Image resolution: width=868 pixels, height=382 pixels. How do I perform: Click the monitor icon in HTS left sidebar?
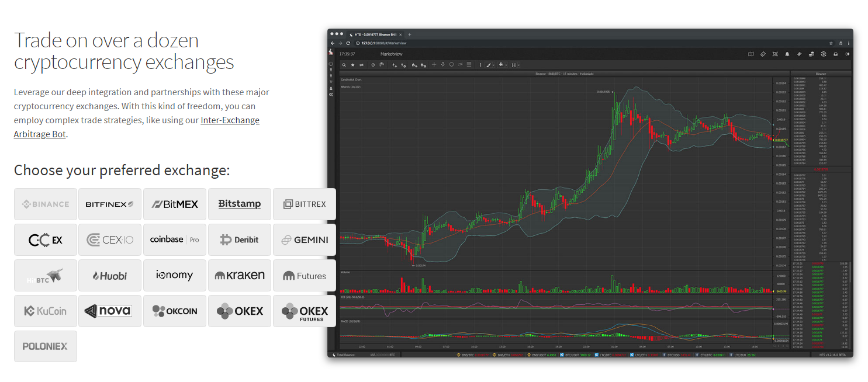pos(331,64)
